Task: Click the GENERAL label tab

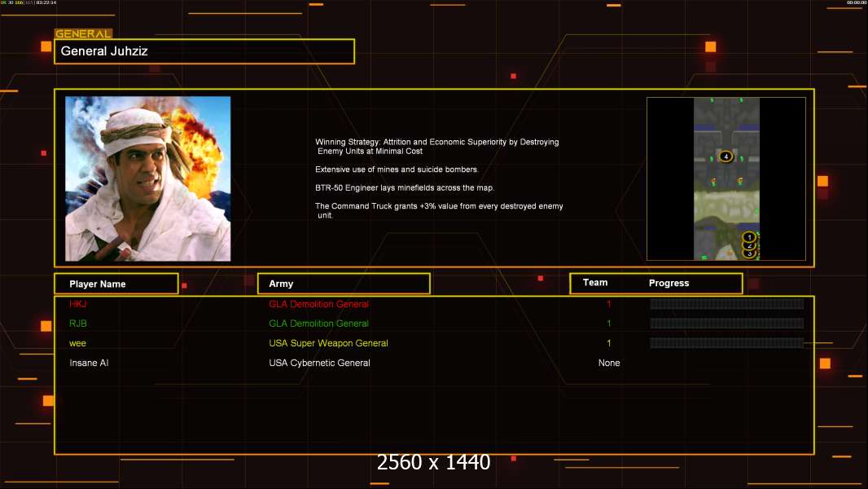Action: pos(83,33)
